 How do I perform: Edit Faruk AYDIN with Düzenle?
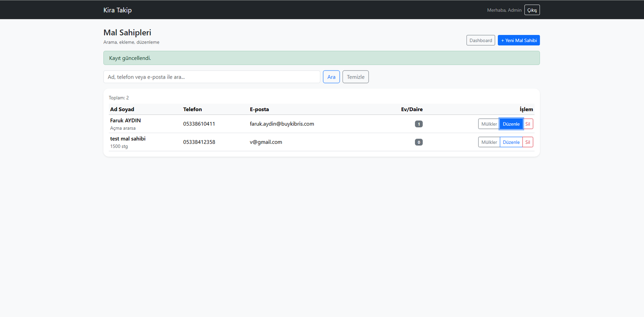pos(511,124)
